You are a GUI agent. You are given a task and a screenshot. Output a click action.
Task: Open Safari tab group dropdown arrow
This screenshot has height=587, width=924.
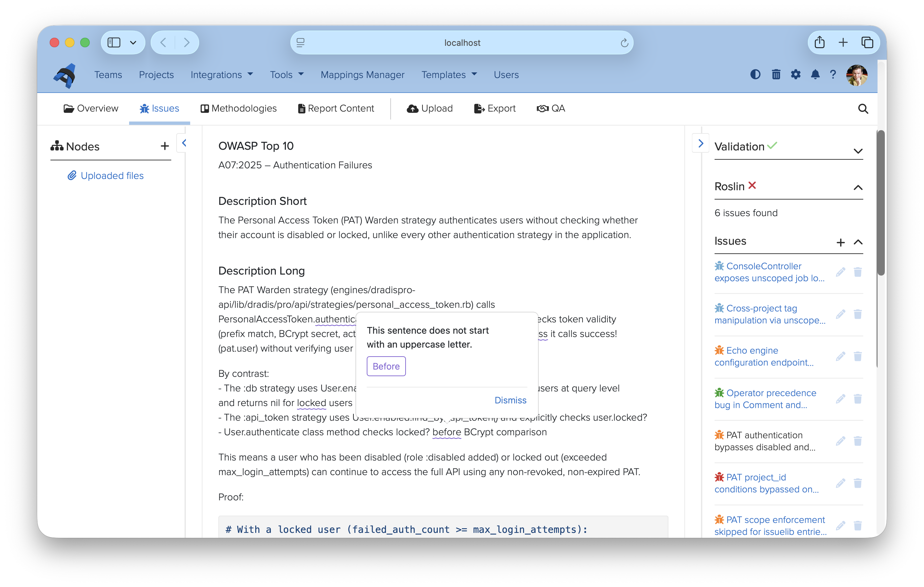click(x=133, y=42)
